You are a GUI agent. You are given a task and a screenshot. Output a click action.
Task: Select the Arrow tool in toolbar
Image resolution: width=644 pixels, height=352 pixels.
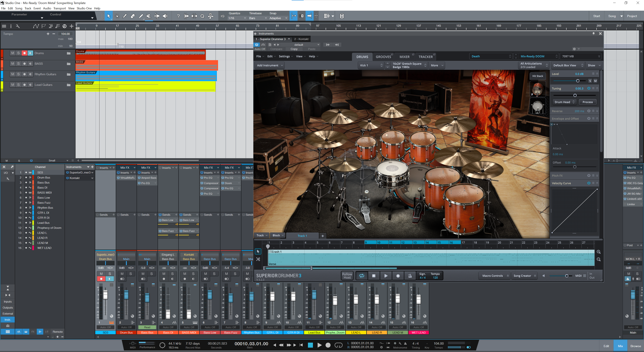tap(109, 16)
